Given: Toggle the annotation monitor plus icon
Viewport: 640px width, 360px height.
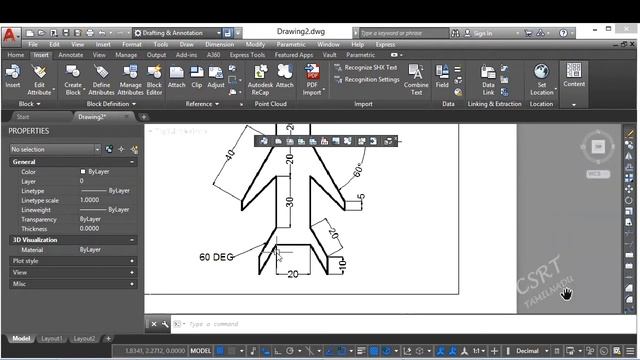Looking at the screenshot, I should point(494,351).
